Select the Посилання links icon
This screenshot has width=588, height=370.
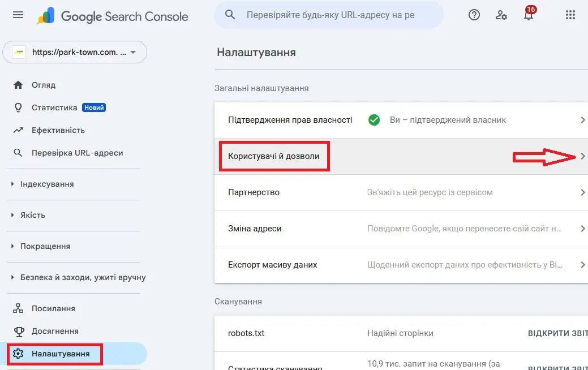18,308
